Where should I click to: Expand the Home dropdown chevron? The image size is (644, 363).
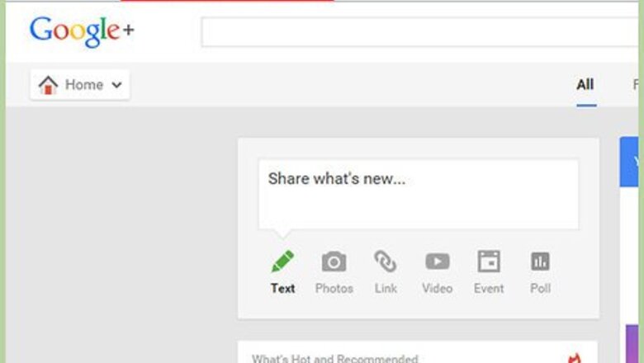(x=116, y=85)
